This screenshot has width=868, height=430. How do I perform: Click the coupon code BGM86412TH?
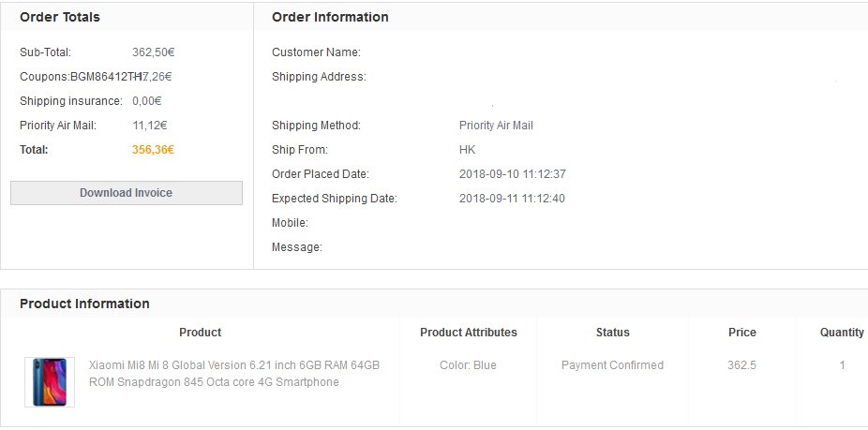(x=102, y=77)
